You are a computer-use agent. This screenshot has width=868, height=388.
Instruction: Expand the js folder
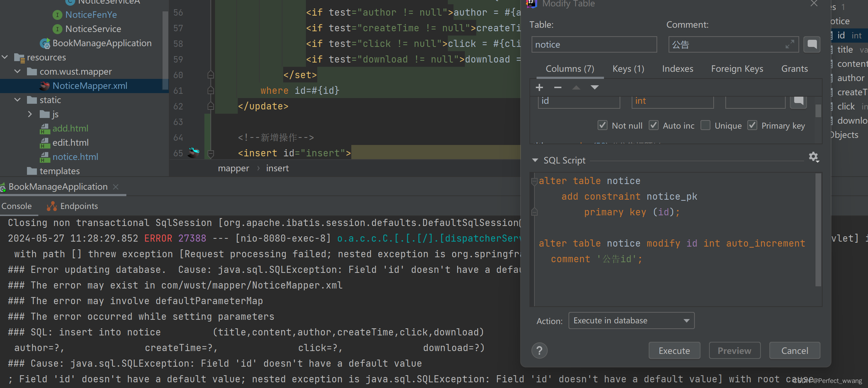tap(30, 114)
